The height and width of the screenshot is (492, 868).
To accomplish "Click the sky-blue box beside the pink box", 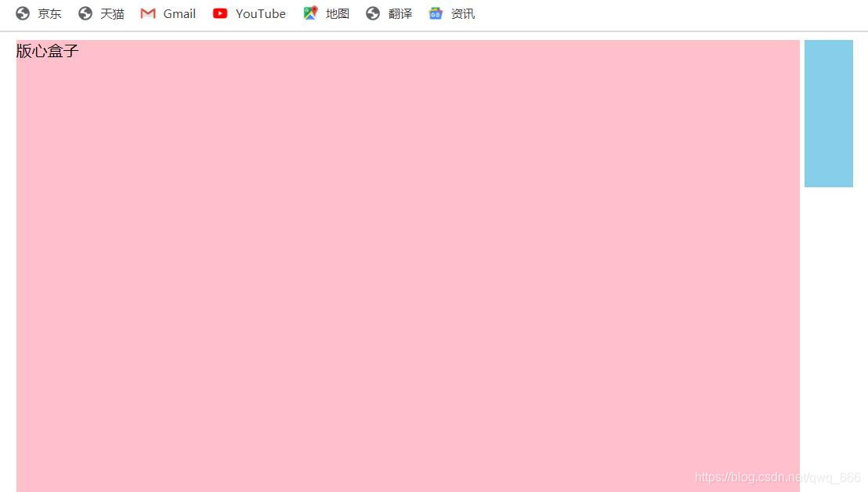I will pos(829,114).
